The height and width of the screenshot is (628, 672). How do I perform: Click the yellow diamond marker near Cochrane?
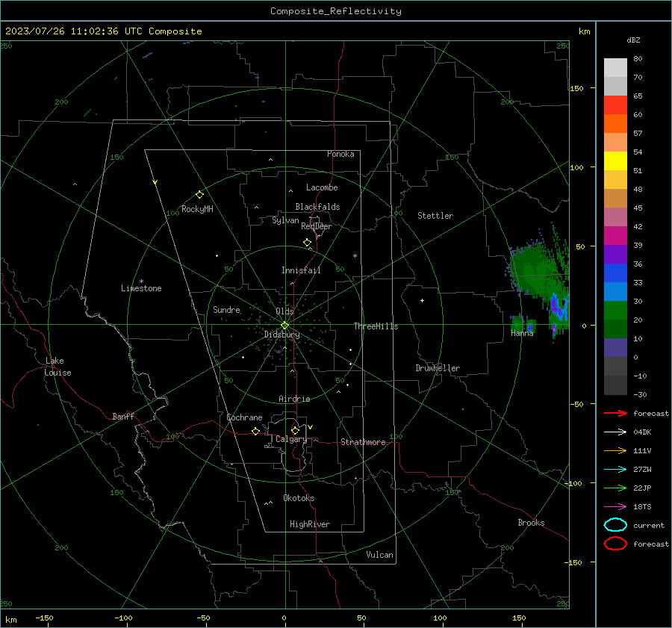coord(255,431)
